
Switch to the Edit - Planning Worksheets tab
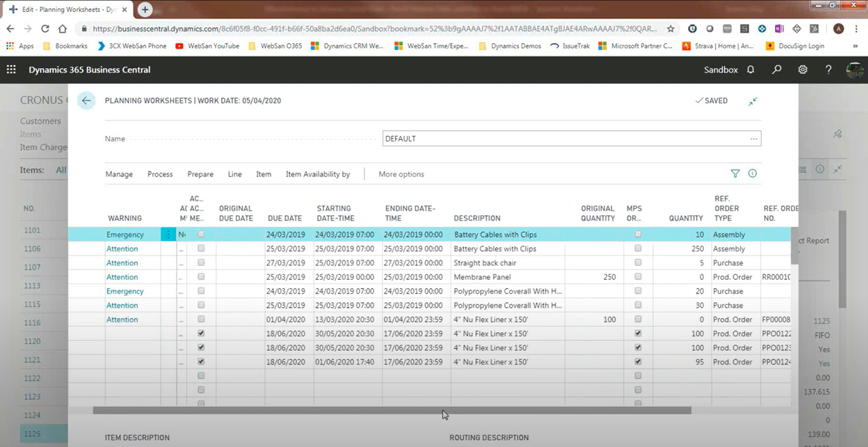(66, 10)
